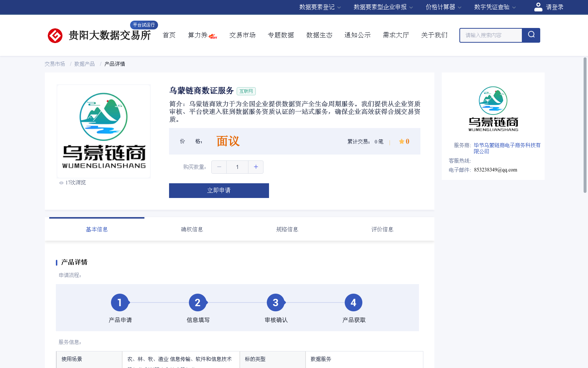The image size is (588, 368).
Task: Click the HOT badge beside 算力券
Action: pyautogui.click(x=213, y=36)
